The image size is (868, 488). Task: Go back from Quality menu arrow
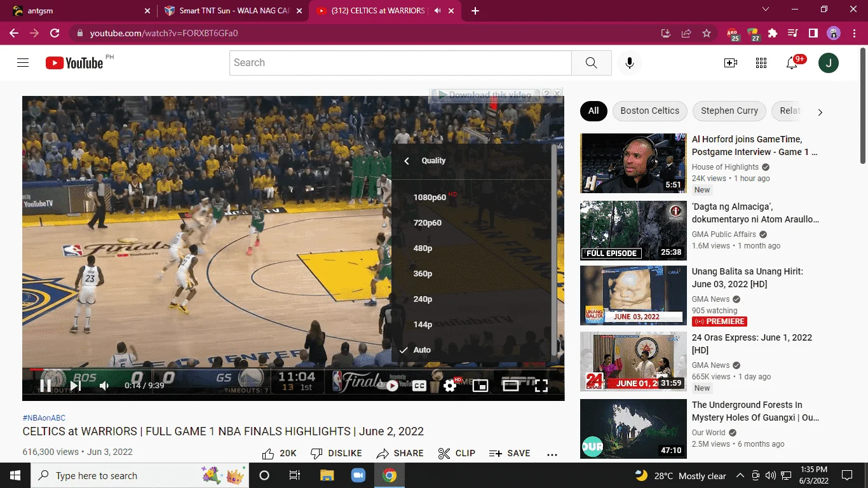pos(407,161)
